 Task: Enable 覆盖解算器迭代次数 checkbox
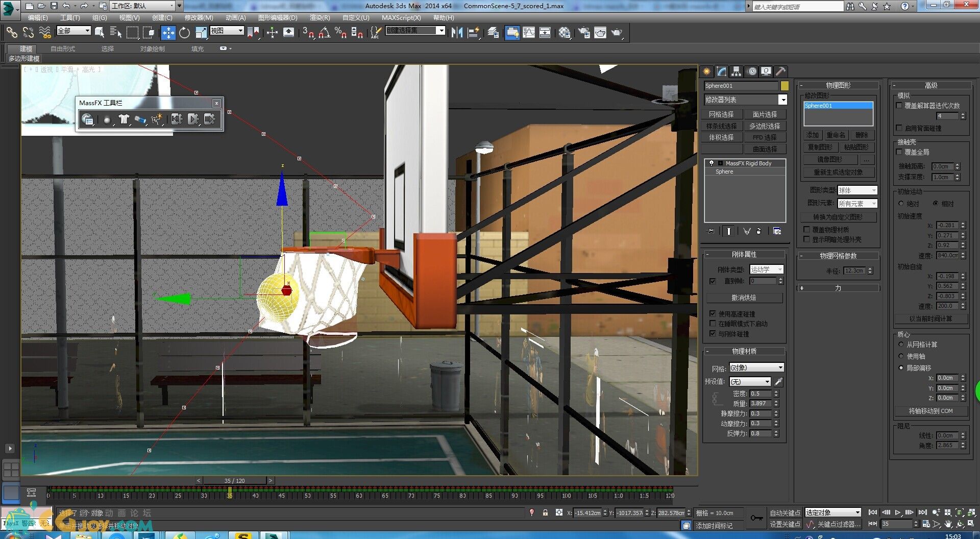pyautogui.click(x=899, y=106)
